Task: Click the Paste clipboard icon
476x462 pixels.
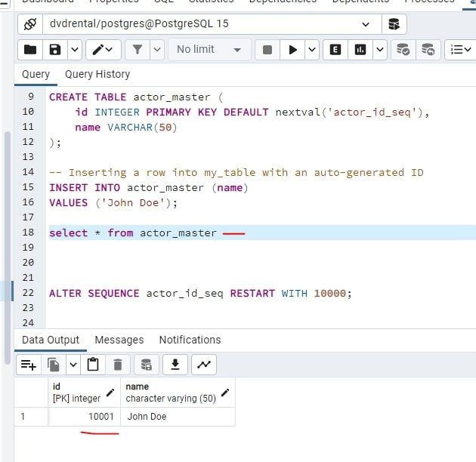Action: (93, 365)
